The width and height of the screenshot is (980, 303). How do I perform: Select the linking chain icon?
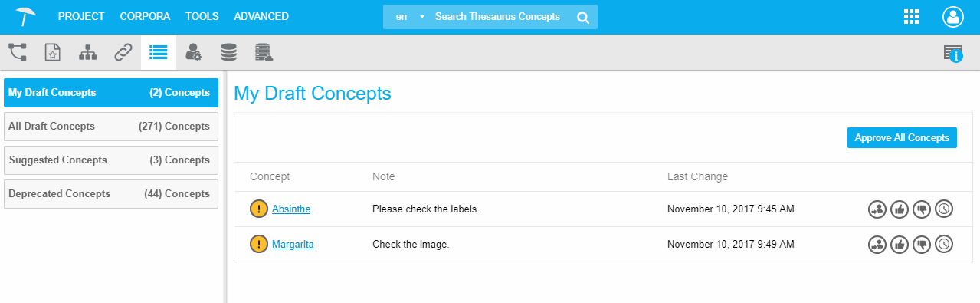coord(123,52)
